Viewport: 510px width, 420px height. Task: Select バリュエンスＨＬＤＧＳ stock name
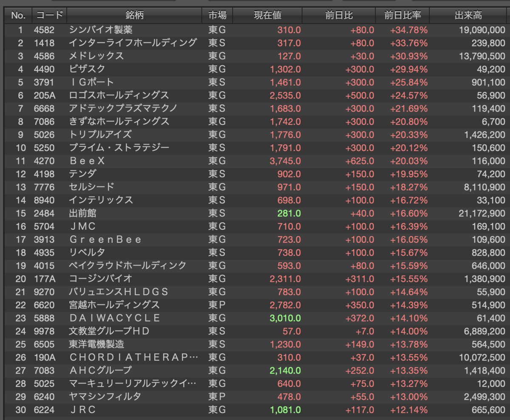point(119,292)
